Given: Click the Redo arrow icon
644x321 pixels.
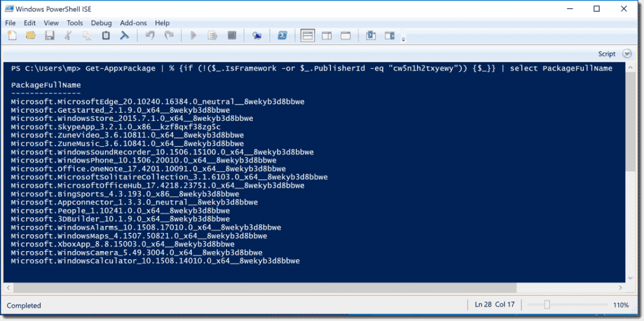Looking at the screenshot, I should [x=169, y=36].
